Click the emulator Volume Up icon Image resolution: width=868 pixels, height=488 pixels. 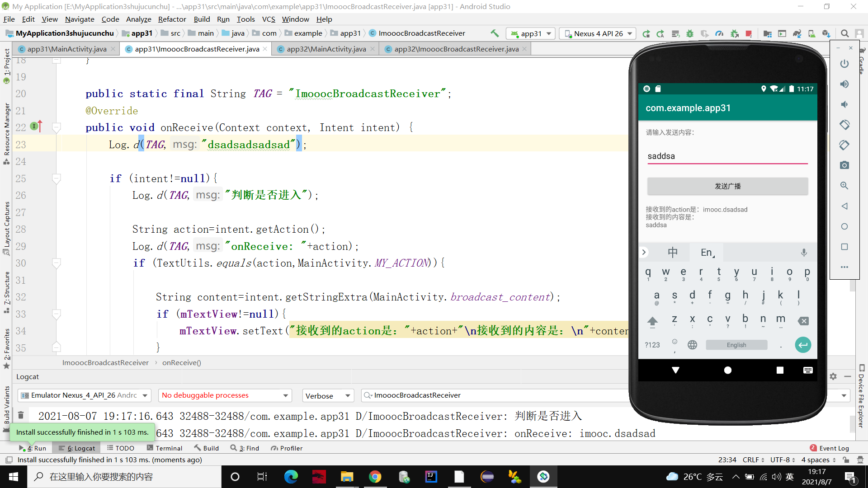tap(844, 84)
